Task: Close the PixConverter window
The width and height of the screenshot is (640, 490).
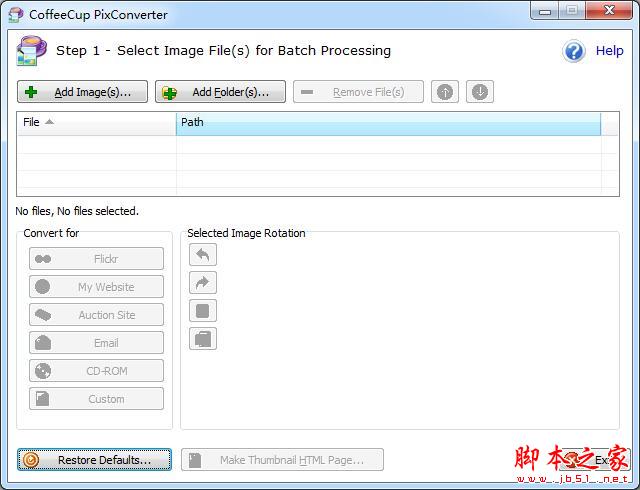Action: [609, 11]
